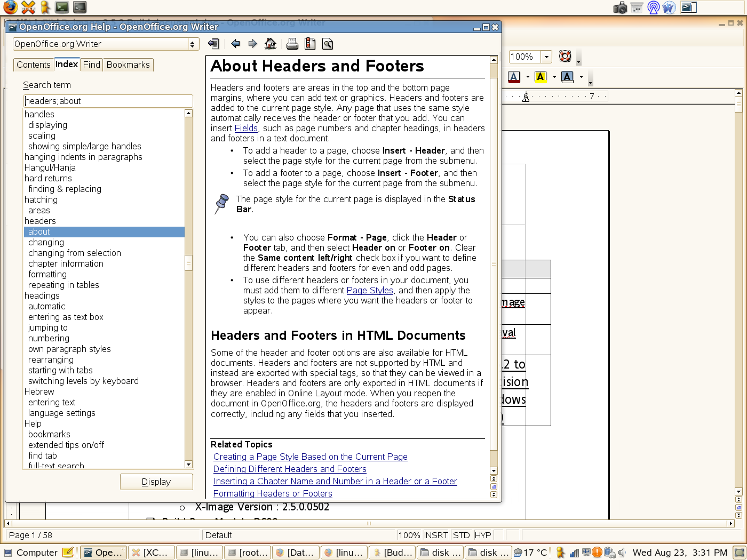This screenshot has width=747, height=560.
Task: Switch to the Contents tab
Action: click(33, 65)
